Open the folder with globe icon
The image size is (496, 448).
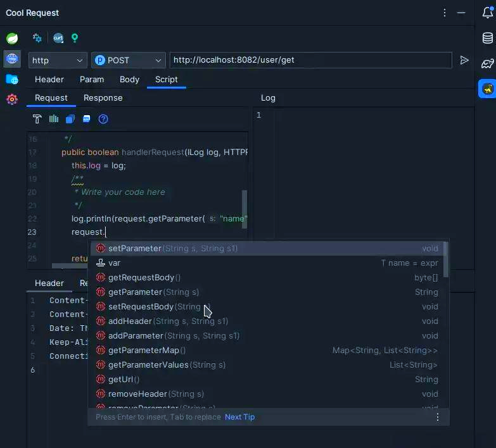(12, 79)
